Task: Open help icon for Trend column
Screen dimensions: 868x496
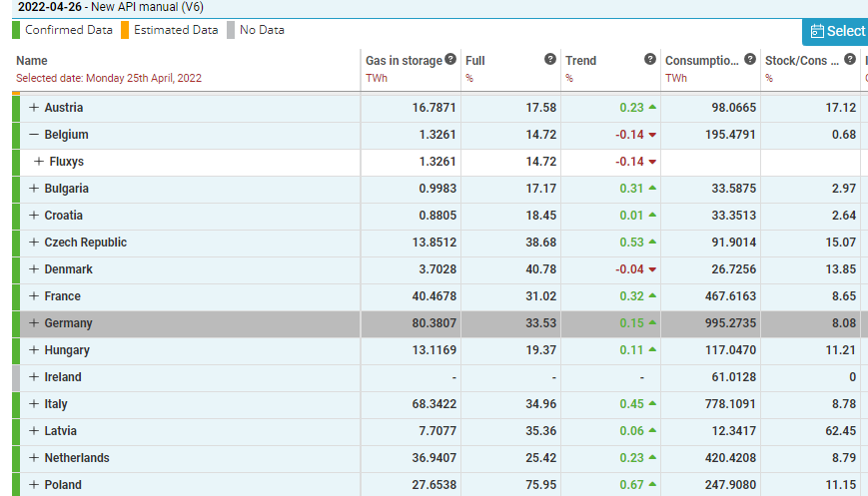Action: [650, 59]
